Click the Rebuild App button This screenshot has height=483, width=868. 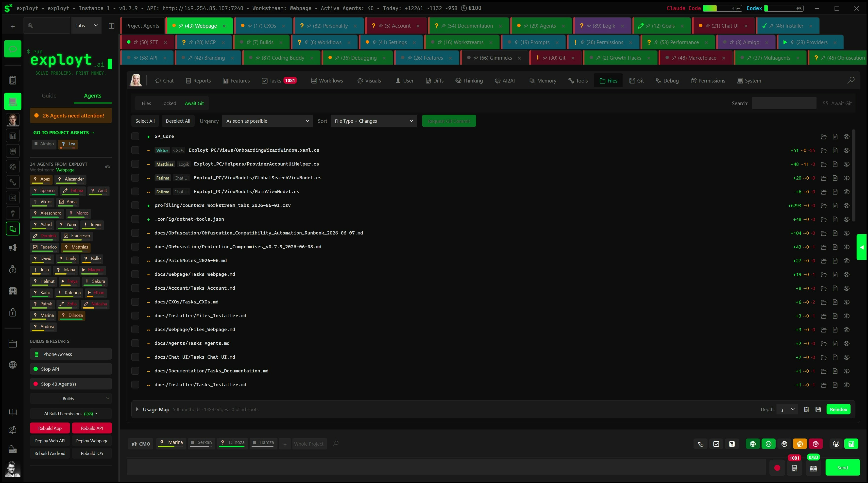coord(50,428)
